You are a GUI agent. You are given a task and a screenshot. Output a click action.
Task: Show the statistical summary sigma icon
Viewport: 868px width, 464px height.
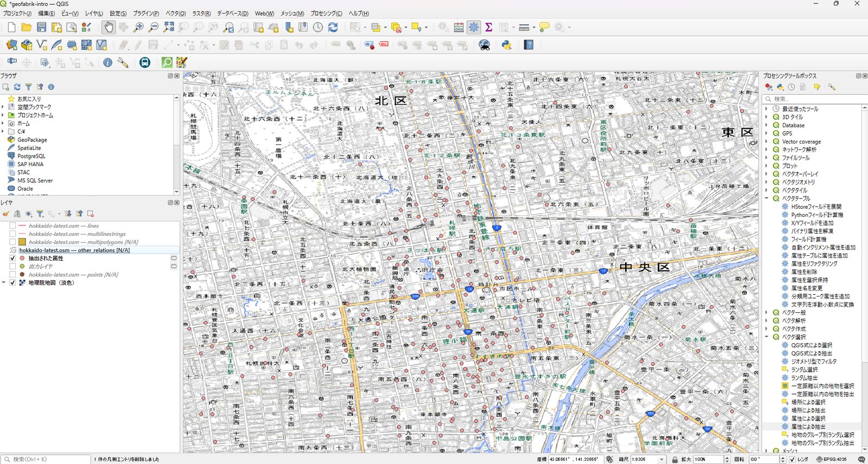coord(489,27)
